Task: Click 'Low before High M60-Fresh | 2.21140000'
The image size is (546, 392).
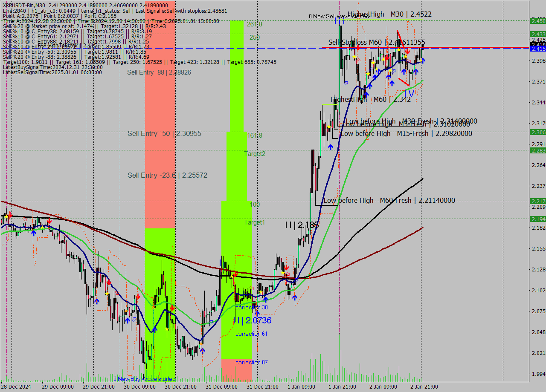Action: (x=389, y=200)
